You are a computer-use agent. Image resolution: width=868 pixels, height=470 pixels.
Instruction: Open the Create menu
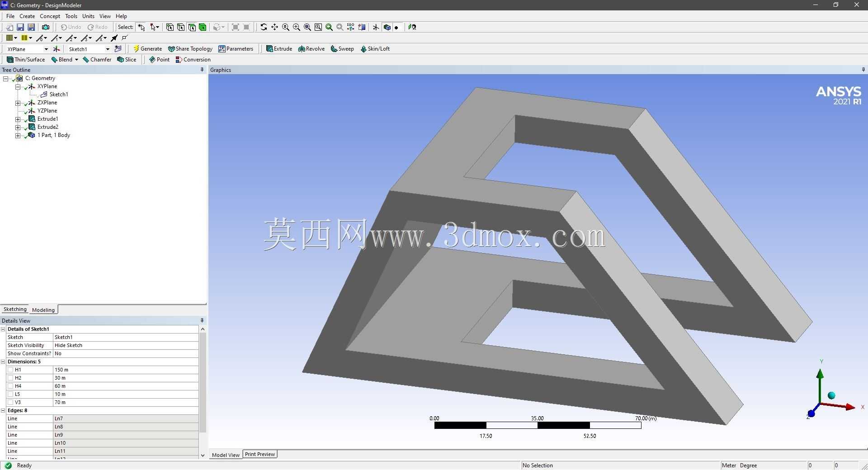coord(27,16)
